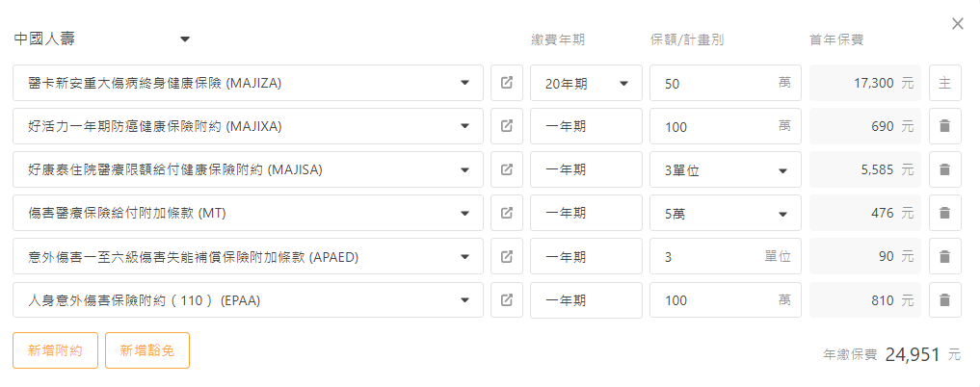The height and width of the screenshot is (387, 980).
Task: Click the 新增附約 button
Action: point(55,350)
